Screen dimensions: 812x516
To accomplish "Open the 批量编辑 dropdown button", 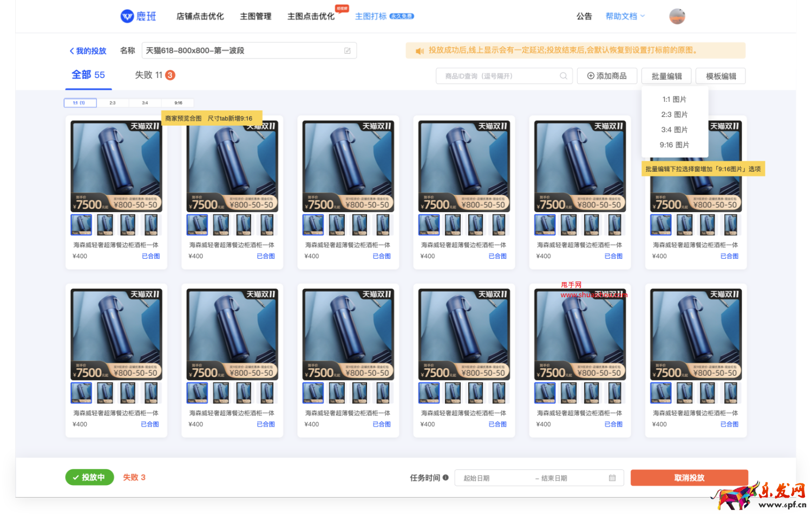I will [x=666, y=76].
